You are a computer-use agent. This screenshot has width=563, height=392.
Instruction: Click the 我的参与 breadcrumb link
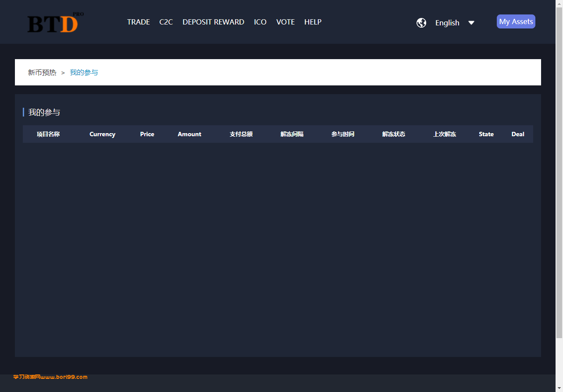click(84, 72)
